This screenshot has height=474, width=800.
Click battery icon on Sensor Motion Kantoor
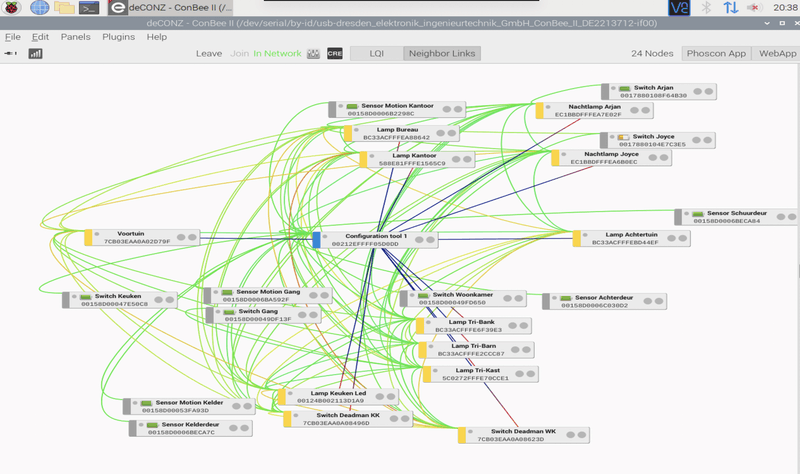(x=352, y=107)
